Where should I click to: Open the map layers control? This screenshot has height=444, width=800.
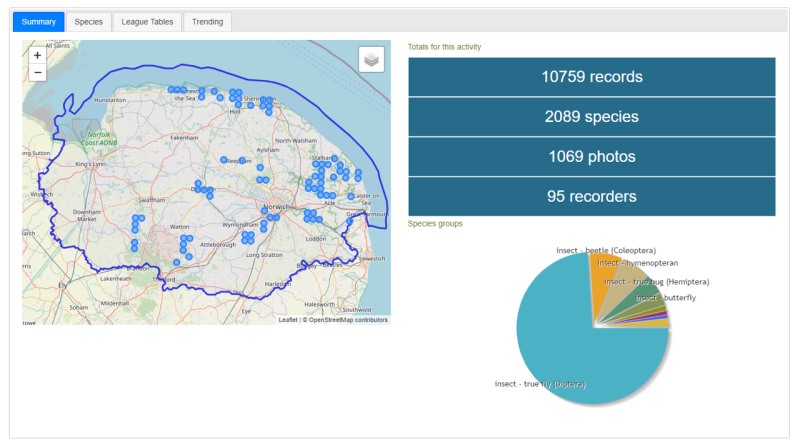(371, 60)
